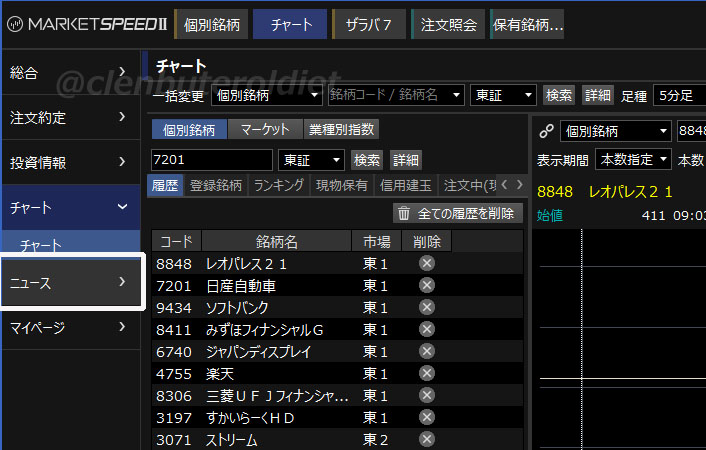Click top 検索 button beside 東証
Screen dimensions: 706x450
[x=559, y=95]
